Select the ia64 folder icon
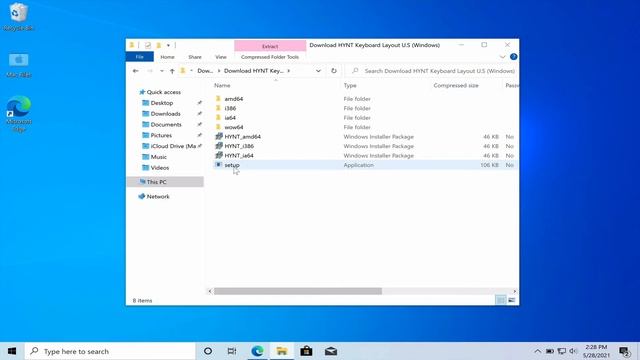 pos(218,118)
